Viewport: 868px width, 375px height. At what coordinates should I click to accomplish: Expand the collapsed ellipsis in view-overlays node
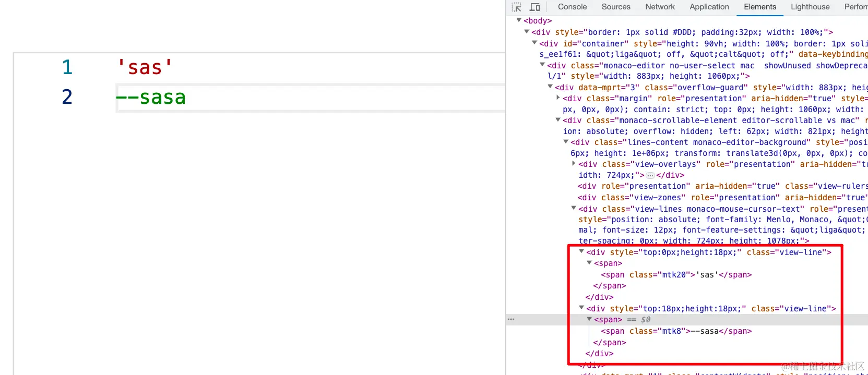(x=650, y=175)
